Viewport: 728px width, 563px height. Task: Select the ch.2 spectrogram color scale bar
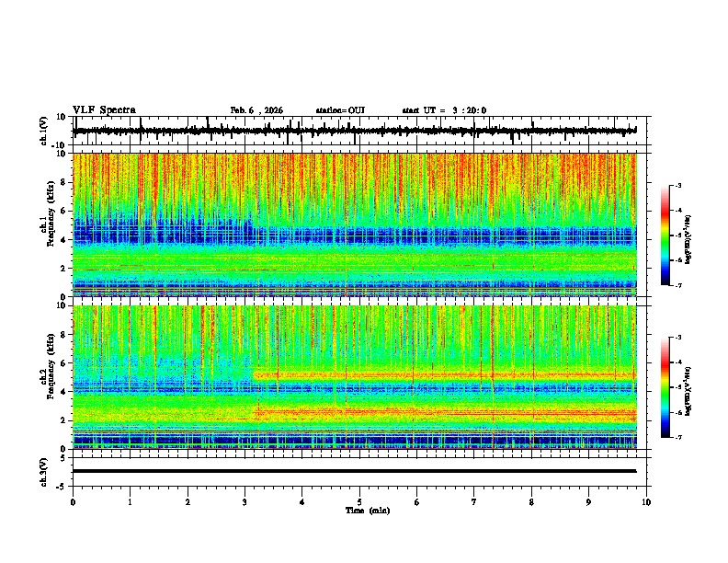pos(665,387)
